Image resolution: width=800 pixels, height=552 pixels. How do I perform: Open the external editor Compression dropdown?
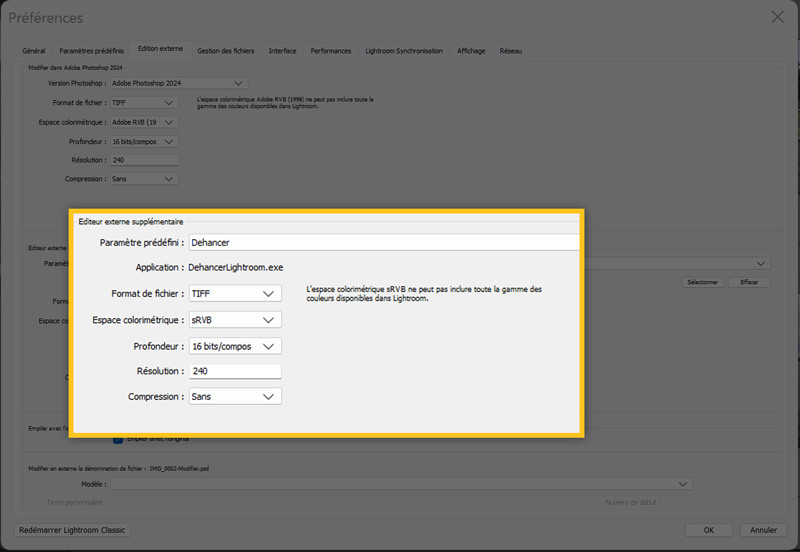[235, 396]
